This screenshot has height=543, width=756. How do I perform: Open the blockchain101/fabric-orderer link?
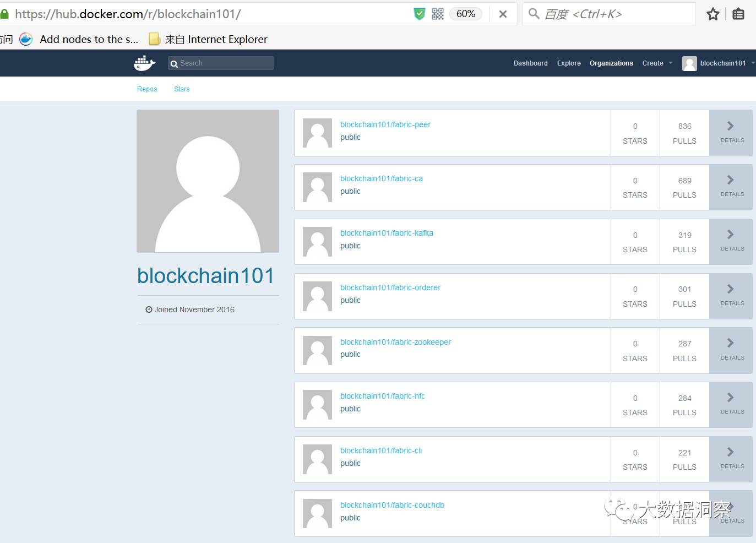coord(390,287)
